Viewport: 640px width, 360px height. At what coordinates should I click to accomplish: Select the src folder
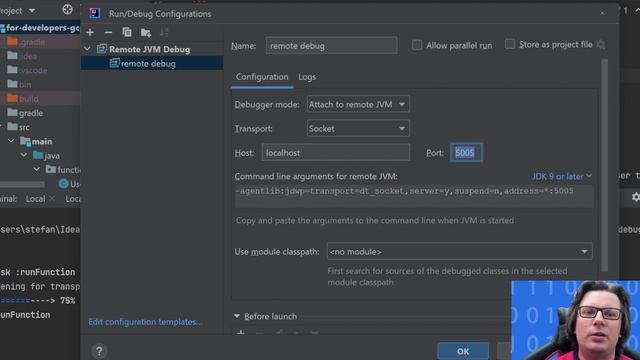point(24,127)
